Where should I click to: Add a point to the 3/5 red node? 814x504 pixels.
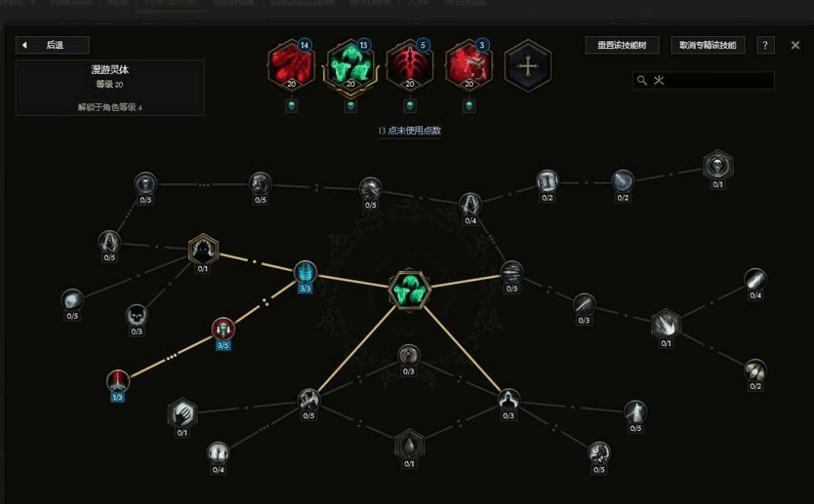point(223,328)
